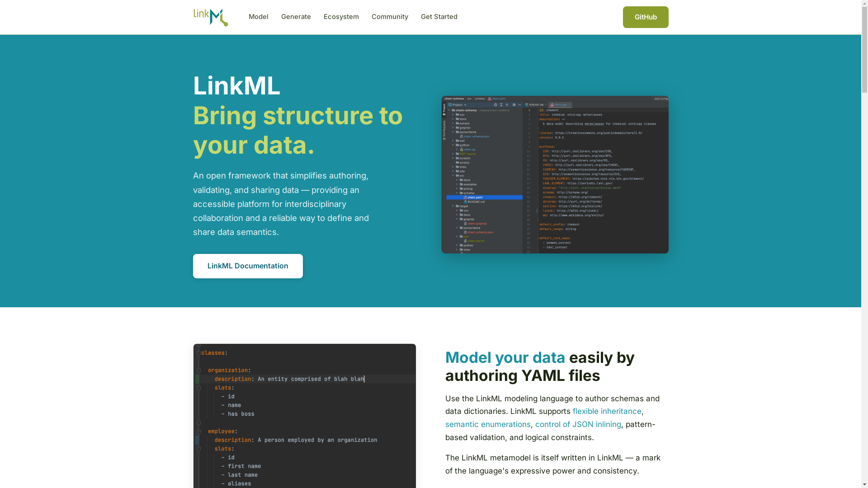The image size is (868, 488).
Task: Click the 'Model your data' heading text
Action: pyautogui.click(x=505, y=357)
